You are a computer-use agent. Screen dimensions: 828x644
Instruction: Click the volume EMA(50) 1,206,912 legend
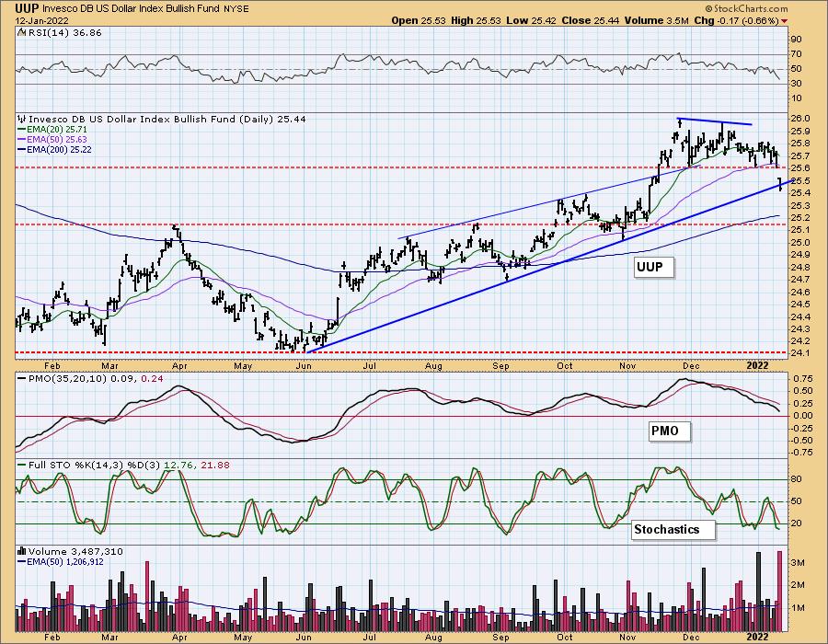point(61,561)
